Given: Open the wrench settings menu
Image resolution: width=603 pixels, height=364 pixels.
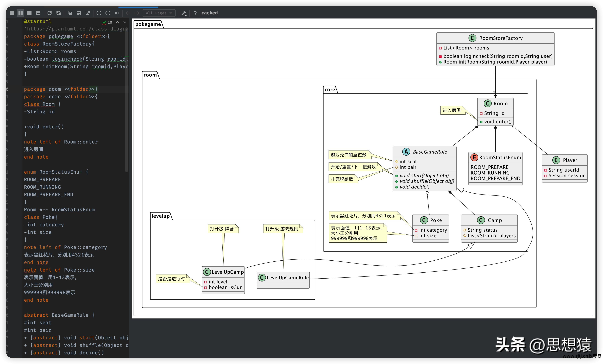Looking at the screenshot, I should click(184, 13).
